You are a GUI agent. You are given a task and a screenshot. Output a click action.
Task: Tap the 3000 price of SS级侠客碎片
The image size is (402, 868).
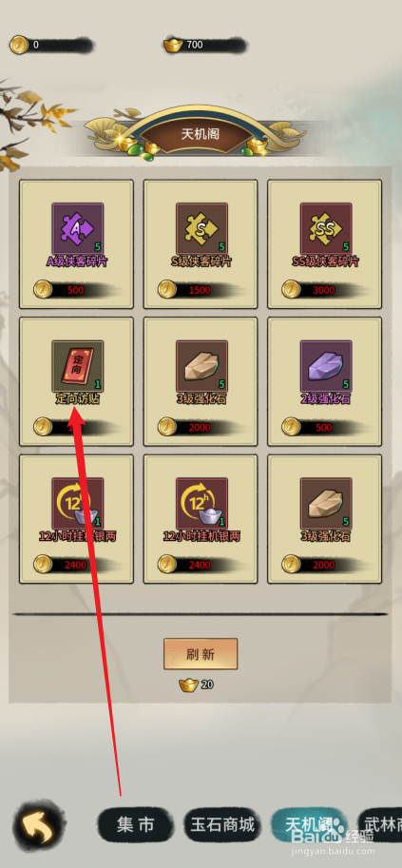click(x=324, y=290)
